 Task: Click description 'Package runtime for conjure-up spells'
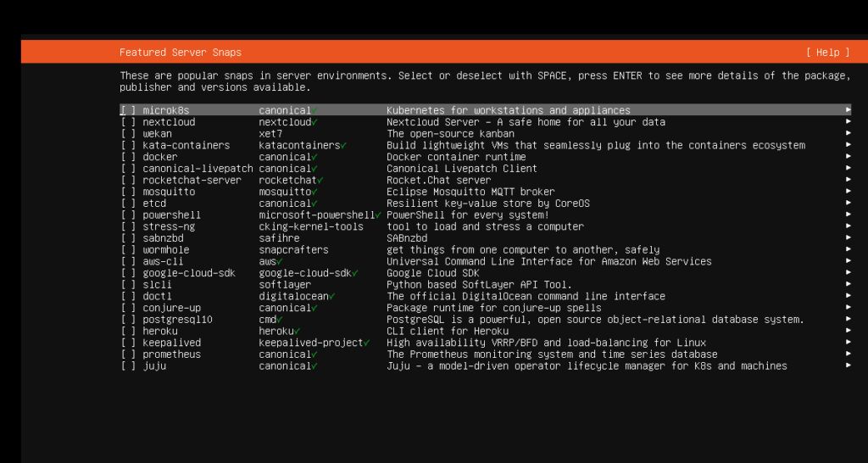(494, 308)
